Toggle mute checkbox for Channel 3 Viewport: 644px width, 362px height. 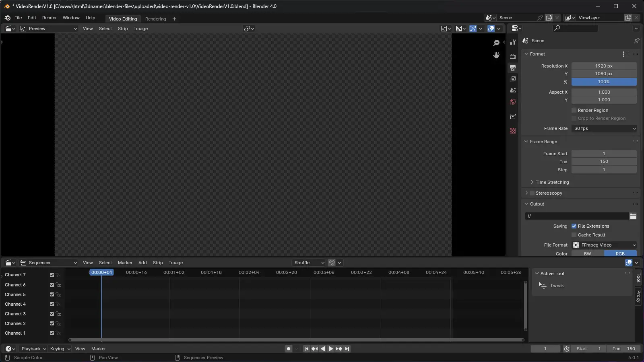pos(52,314)
